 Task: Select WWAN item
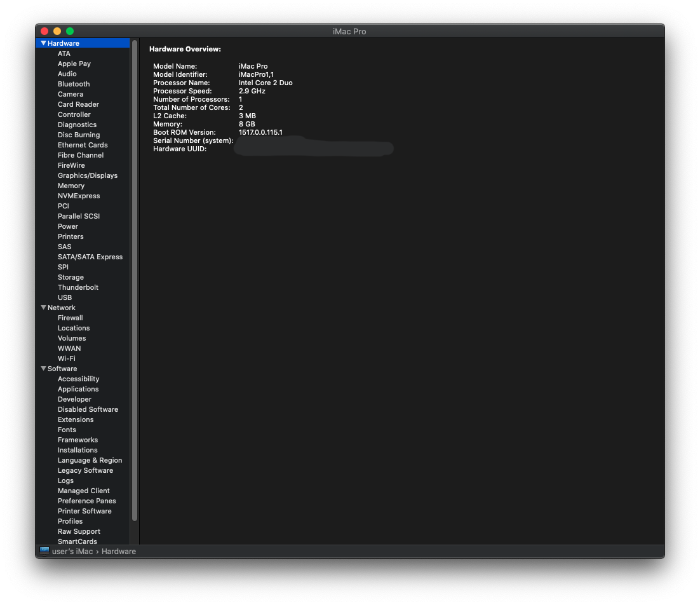pos(69,348)
